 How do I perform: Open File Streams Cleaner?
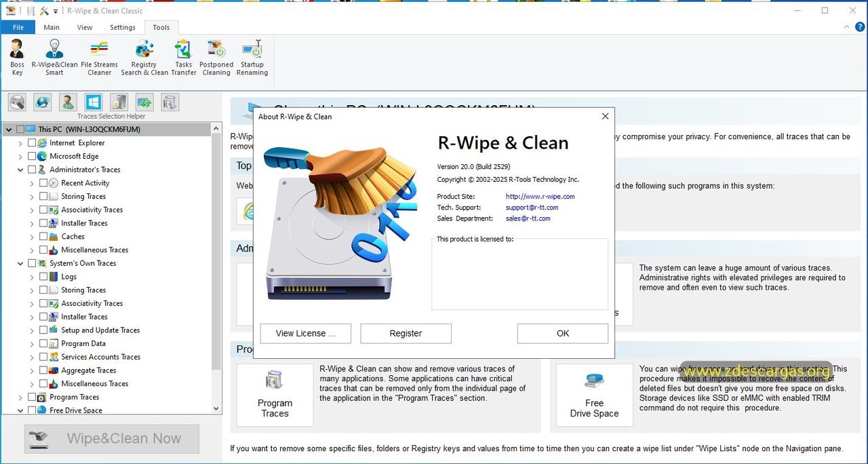[99, 57]
